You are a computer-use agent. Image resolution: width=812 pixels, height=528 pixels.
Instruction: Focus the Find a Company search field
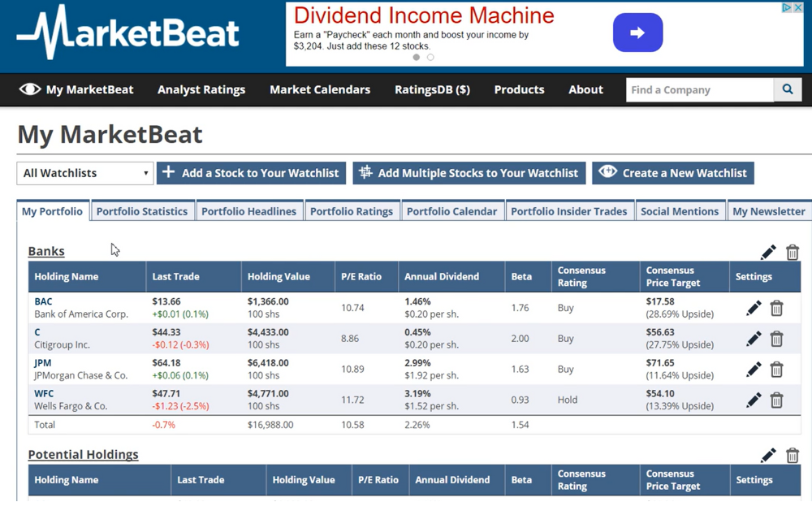(699, 90)
